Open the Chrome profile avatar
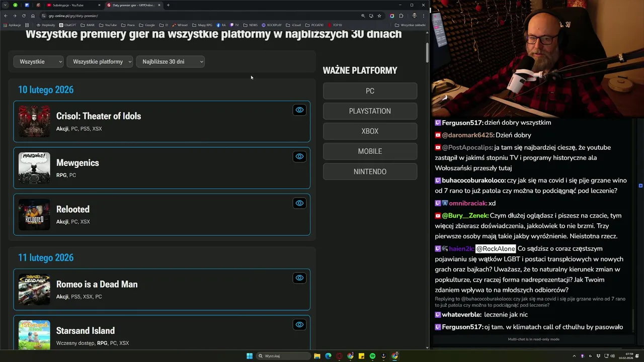This screenshot has height=362, width=644. (x=414, y=16)
